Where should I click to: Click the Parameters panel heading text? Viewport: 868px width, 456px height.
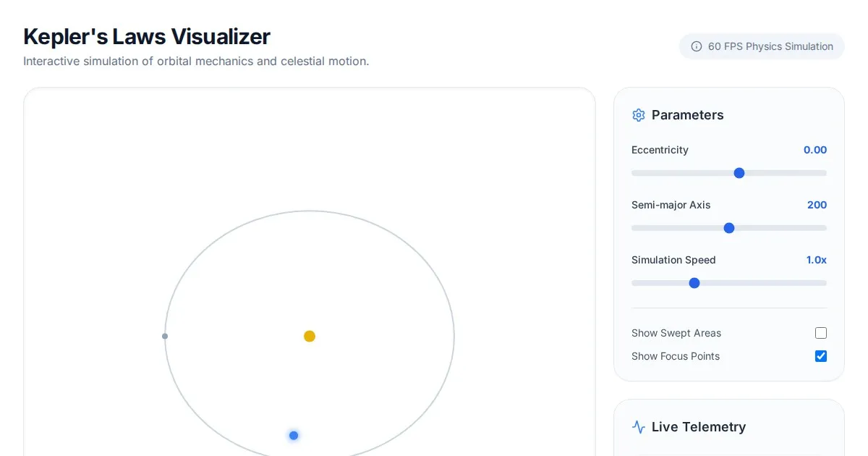point(688,115)
